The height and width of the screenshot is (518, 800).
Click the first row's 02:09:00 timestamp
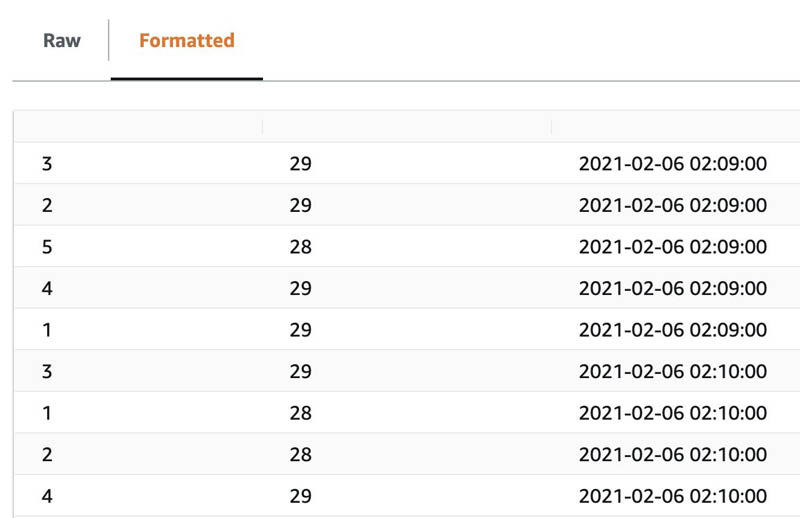(672, 163)
